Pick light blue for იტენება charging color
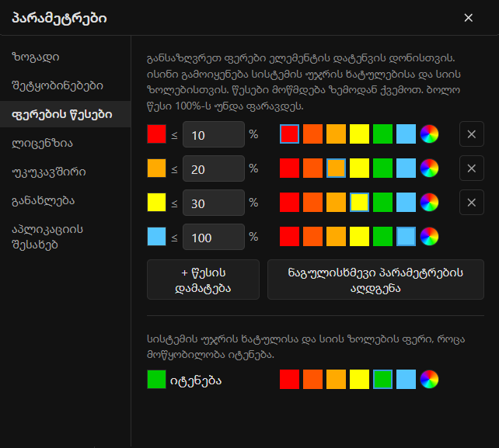Image resolution: width=499 pixels, height=448 pixels. pos(406,380)
